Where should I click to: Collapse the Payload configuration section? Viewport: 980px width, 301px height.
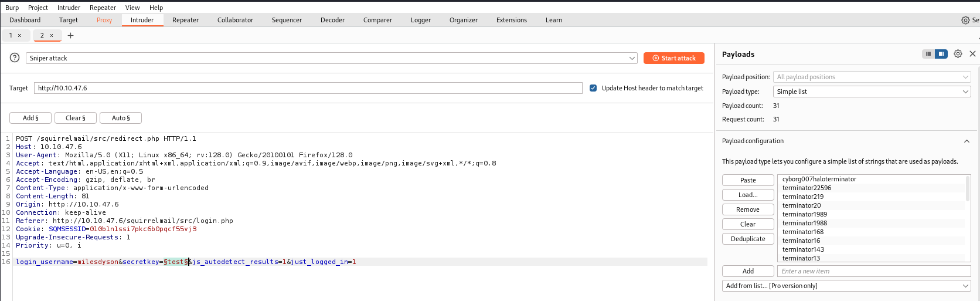967,141
